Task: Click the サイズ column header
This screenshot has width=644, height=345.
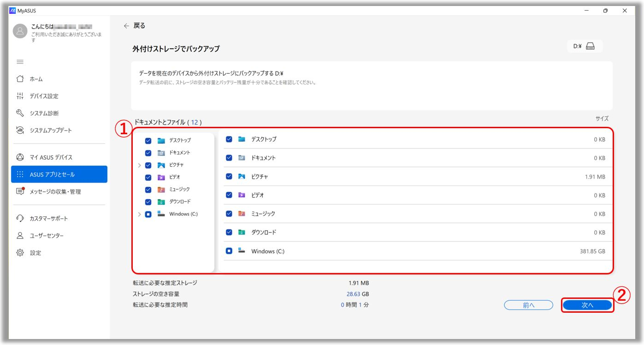Action: [x=602, y=119]
